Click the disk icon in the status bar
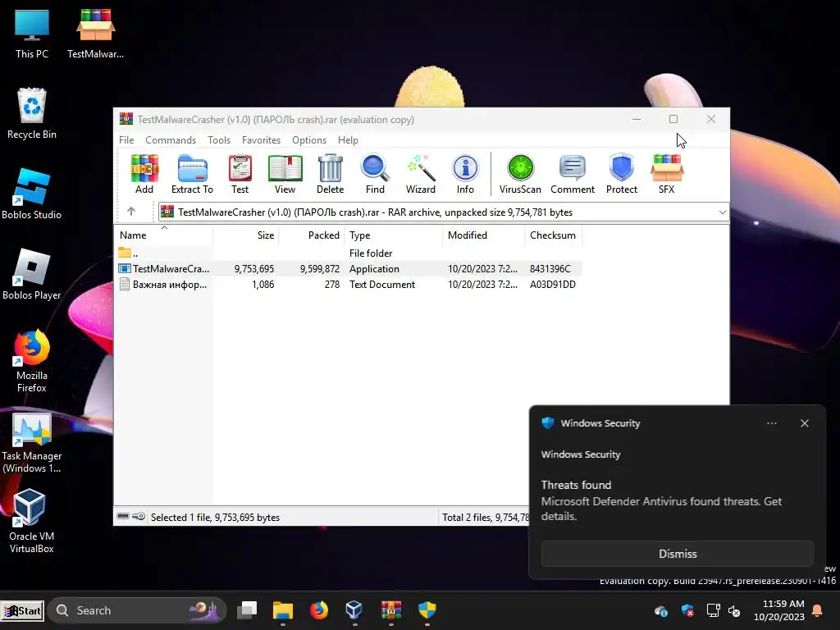The width and height of the screenshot is (840, 630). pos(123,517)
